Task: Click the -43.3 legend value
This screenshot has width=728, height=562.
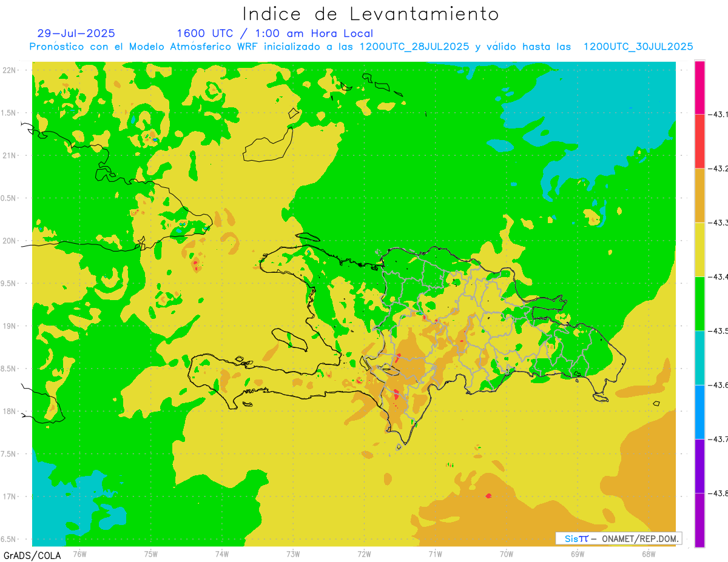Action: 718,222
